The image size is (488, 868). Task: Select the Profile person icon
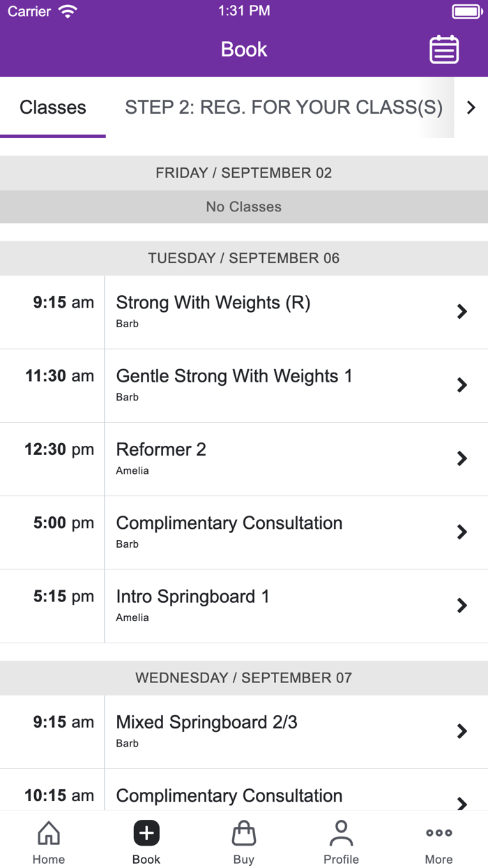click(341, 832)
